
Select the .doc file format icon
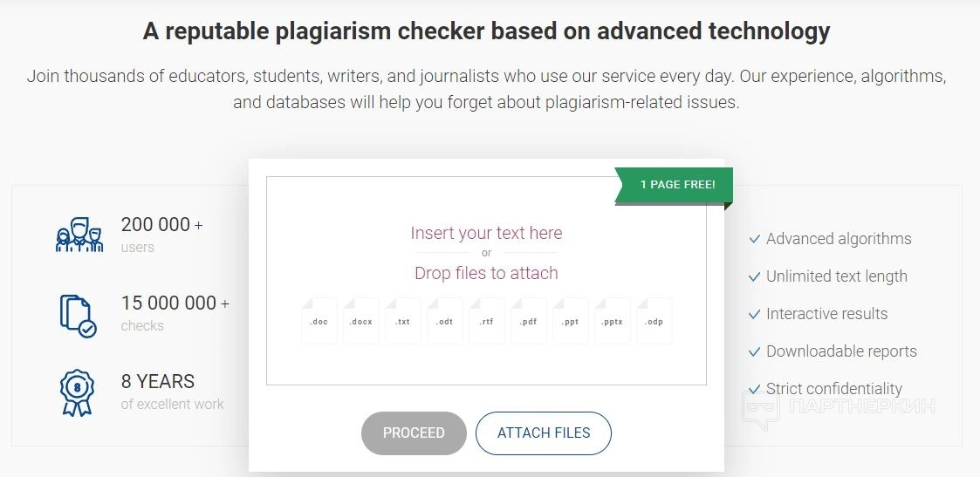click(319, 322)
